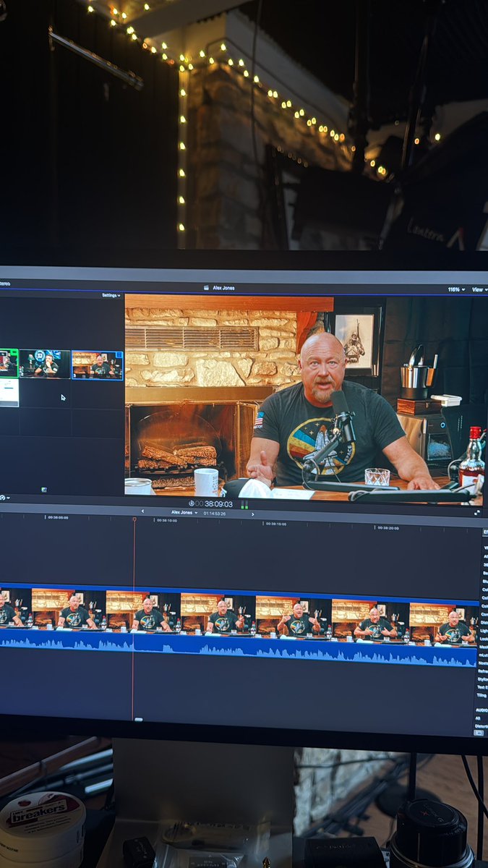This screenshot has width=488, height=868.
Task: Select the white angle thumbnail in second row
Action: pos(8,391)
